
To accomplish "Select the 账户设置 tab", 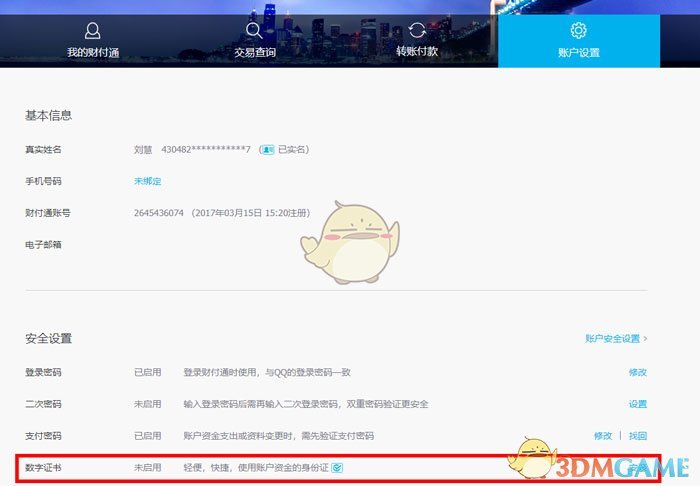I will point(579,41).
